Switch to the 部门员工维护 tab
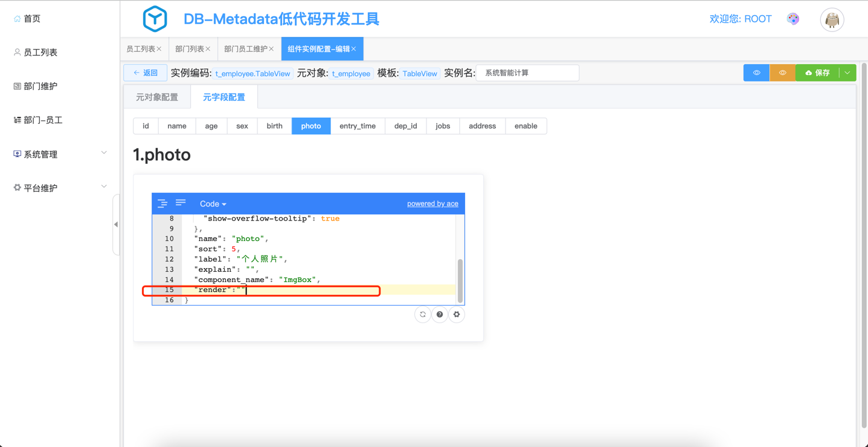This screenshot has height=447, width=868. pyautogui.click(x=246, y=49)
